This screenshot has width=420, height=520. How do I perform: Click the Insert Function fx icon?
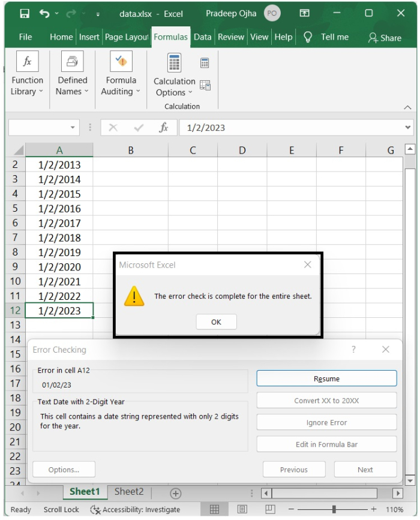point(164,128)
